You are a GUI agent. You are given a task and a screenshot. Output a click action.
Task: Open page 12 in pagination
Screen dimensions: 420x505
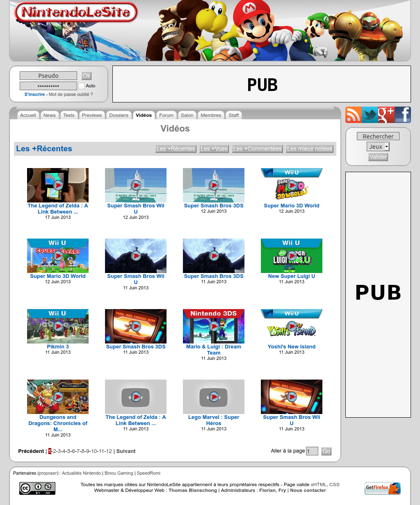pos(109,451)
